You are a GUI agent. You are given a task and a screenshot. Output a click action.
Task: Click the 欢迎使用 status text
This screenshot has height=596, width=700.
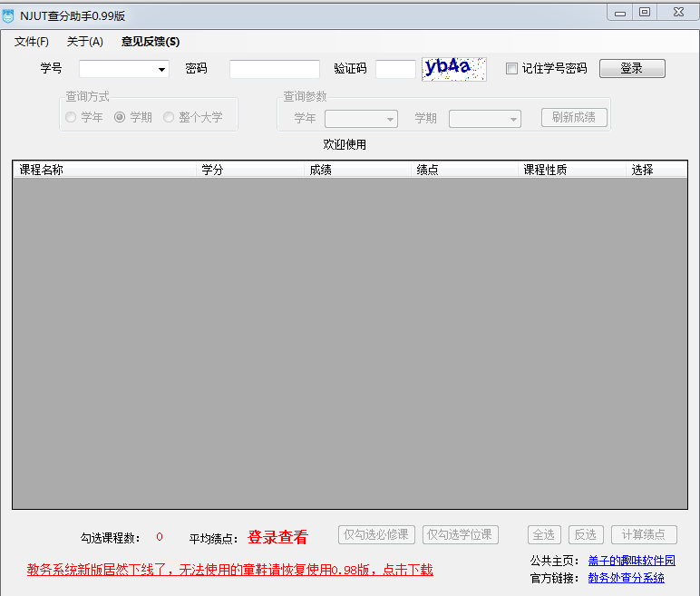click(x=345, y=144)
